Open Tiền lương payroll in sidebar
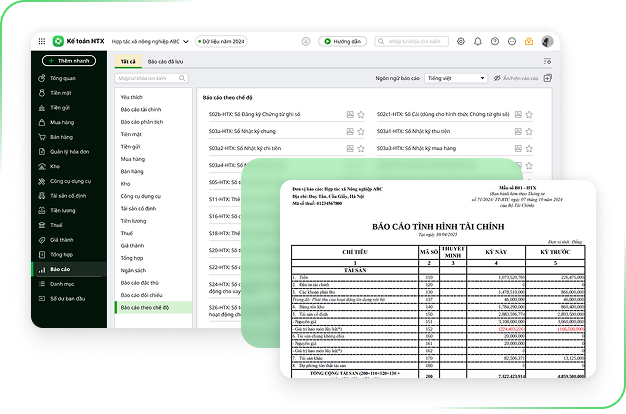The image size is (626, 414). click(x=62, y=211)
